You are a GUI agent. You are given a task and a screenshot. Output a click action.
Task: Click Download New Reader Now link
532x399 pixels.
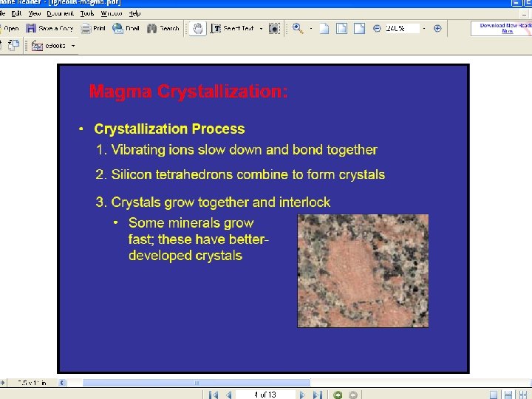507,28
